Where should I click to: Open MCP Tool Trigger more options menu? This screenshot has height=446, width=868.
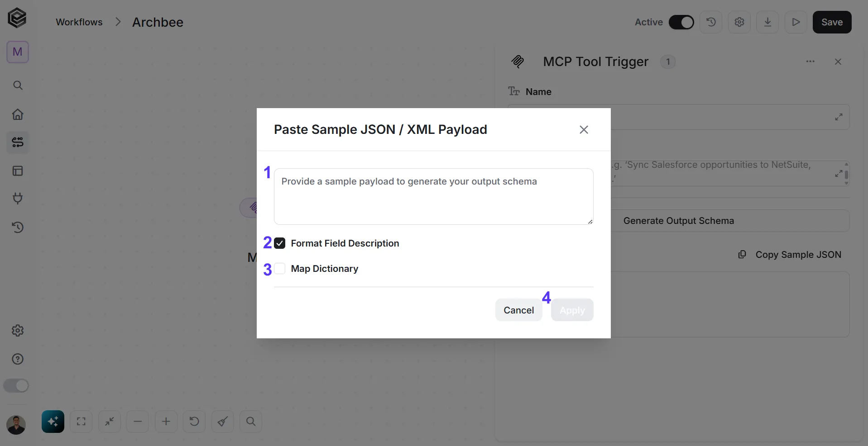[810, 62]
